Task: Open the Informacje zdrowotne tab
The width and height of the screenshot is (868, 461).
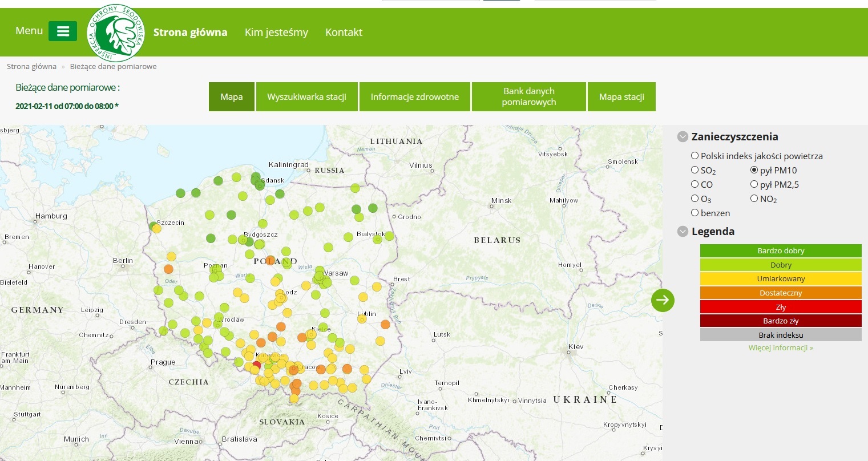Action: click(415, 96)
